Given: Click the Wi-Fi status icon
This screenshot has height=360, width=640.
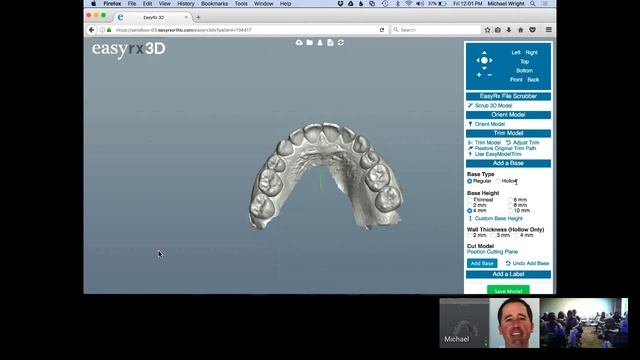Looking at the screenshot, I should click(x=409, y=3).
